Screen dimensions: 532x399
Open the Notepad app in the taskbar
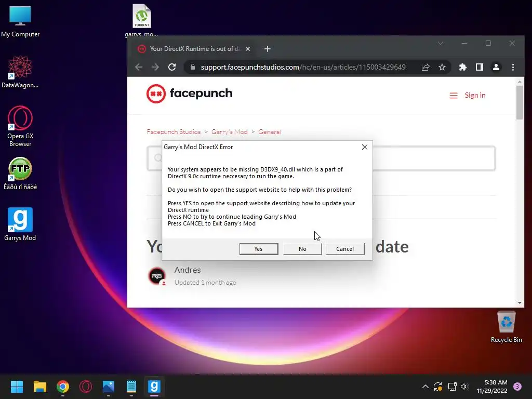click(x=131, y=387)
